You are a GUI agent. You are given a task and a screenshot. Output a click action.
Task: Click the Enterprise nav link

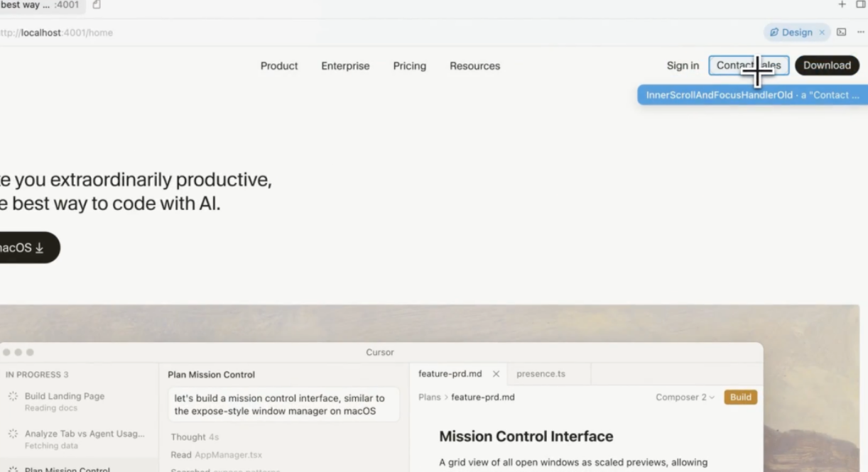tap(345, 66)
